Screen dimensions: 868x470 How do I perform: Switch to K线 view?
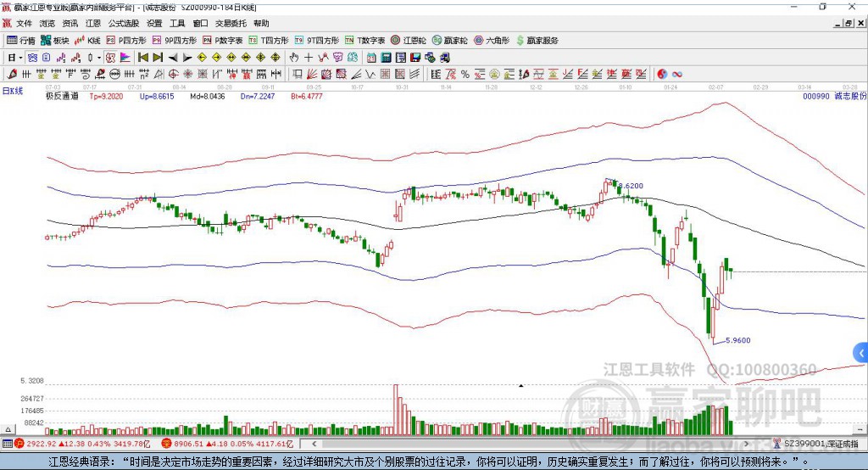click(88, 41)
